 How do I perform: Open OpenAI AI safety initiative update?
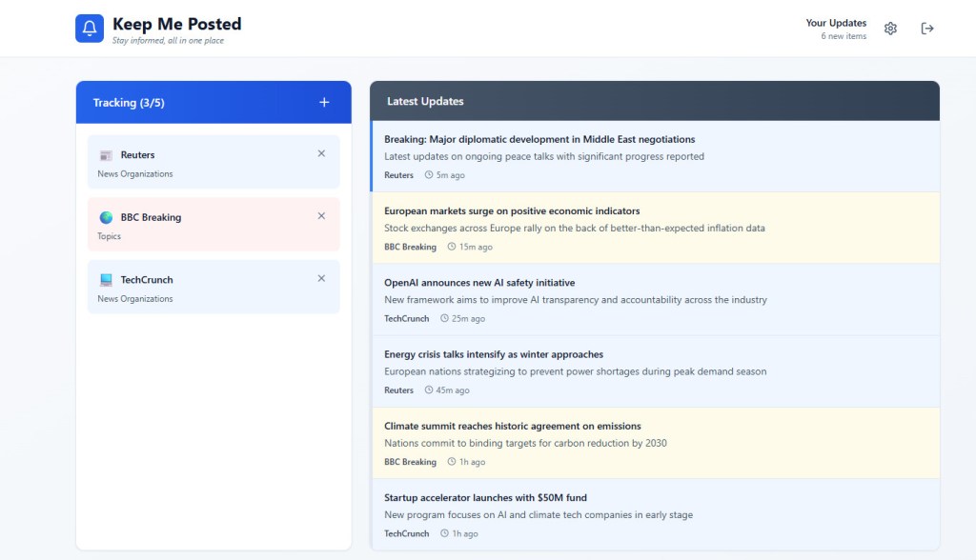479,283
